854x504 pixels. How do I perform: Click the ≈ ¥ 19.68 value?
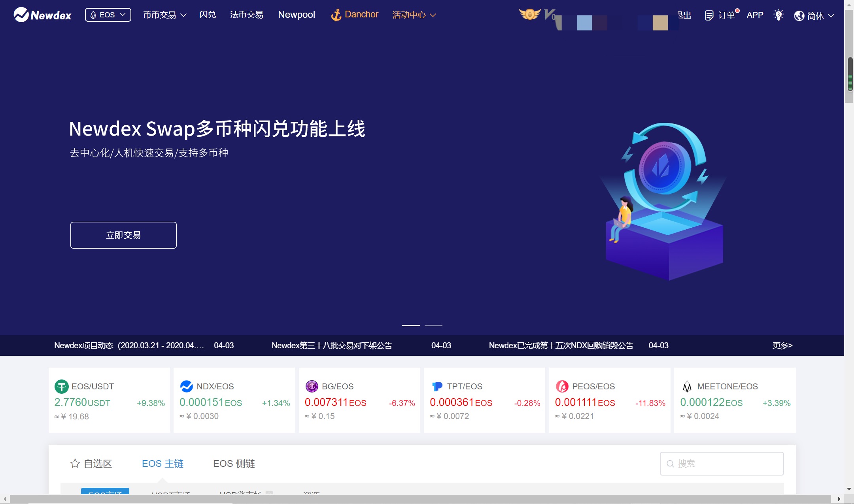pos(72,417)
